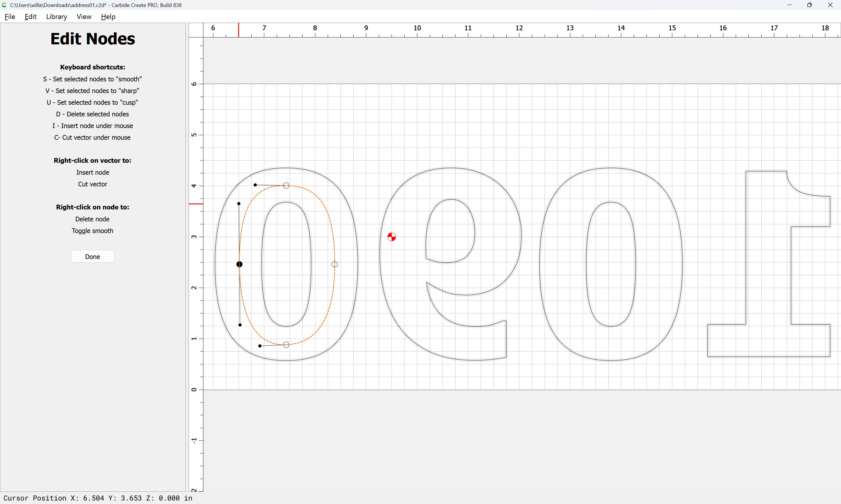
Task: Open the Edit menu
Action: (x=30, y=17)
